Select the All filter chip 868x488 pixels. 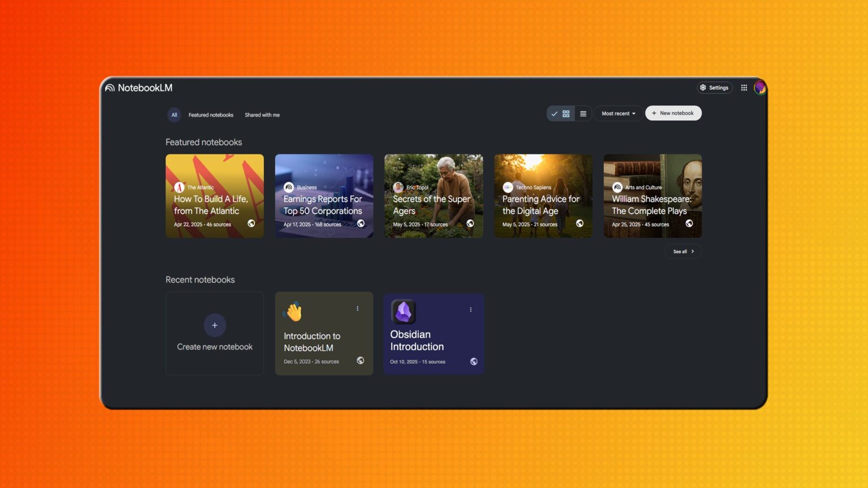pyautogui.click(x=174, y=115)
